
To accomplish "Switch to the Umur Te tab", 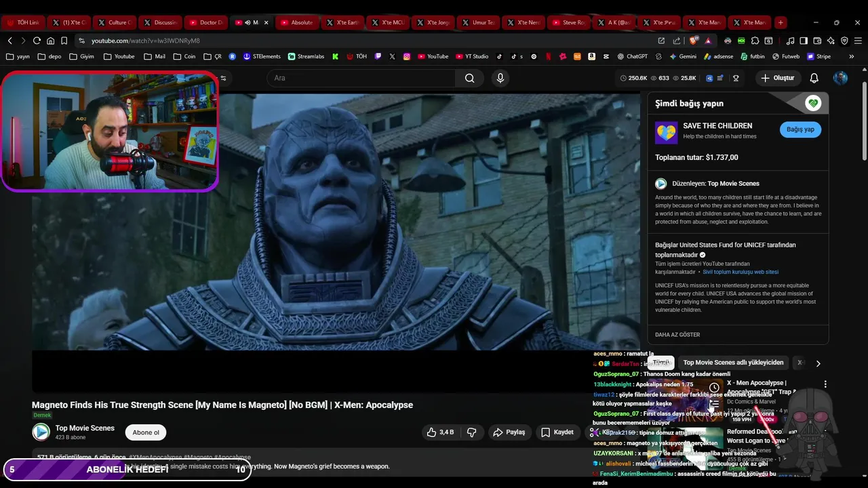I will point(477,22).
